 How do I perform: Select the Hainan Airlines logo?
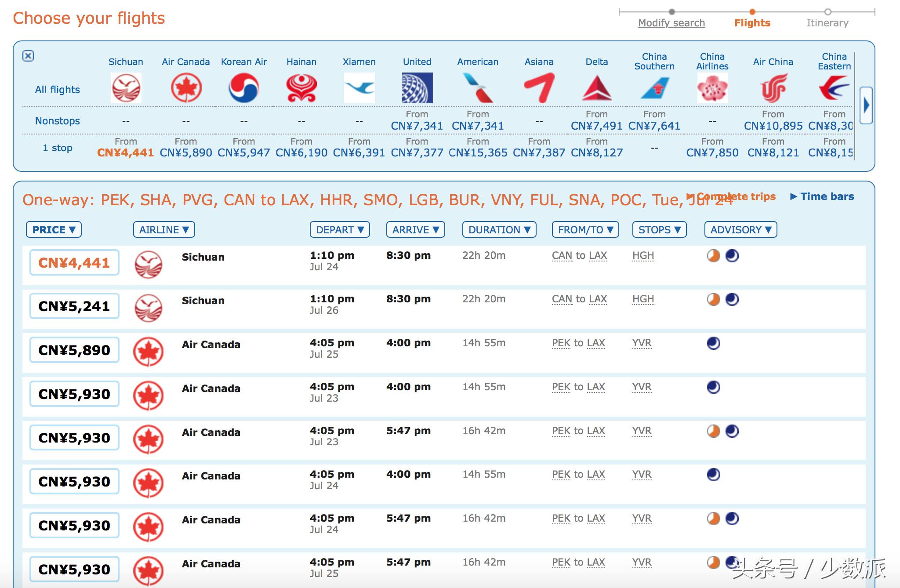tap(301, 88)
